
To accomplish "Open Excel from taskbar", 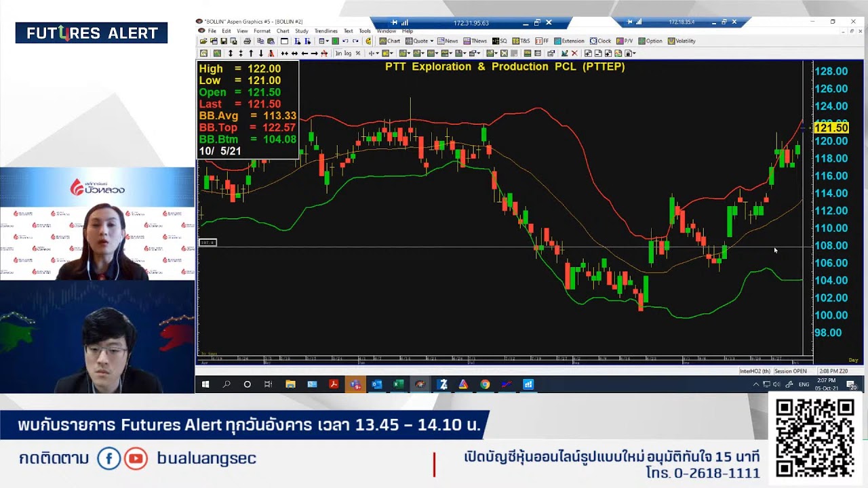I will 398,384.
